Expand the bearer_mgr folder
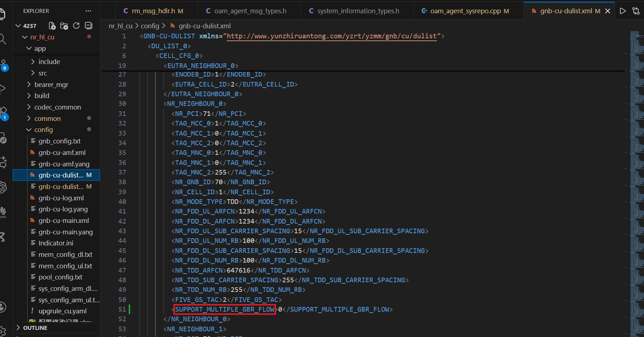The height and width of the screenshot is (337, 644). (x=51, y=85)
